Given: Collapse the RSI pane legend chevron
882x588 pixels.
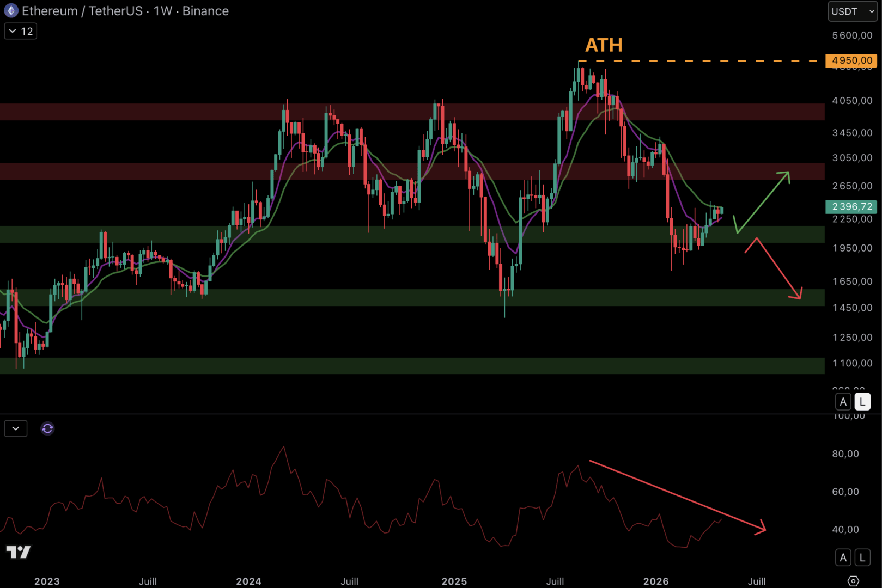Looking at the screenshot, I should tap(16, 429).
